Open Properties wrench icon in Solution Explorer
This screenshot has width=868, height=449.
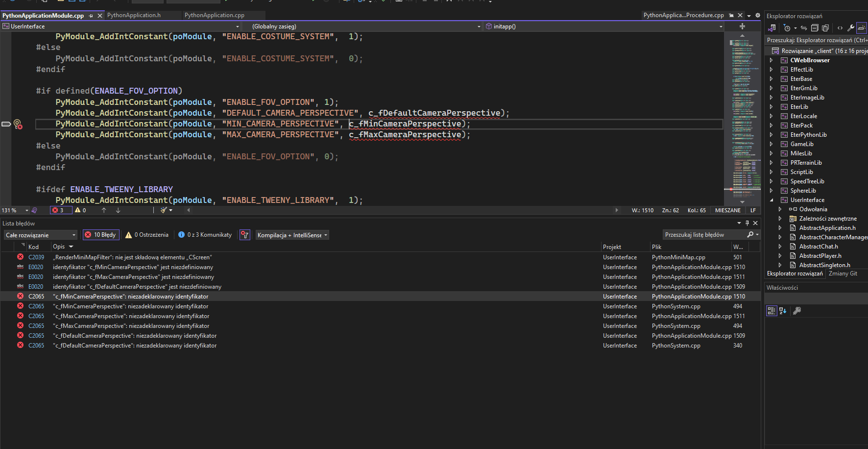(x=851, y=28)
